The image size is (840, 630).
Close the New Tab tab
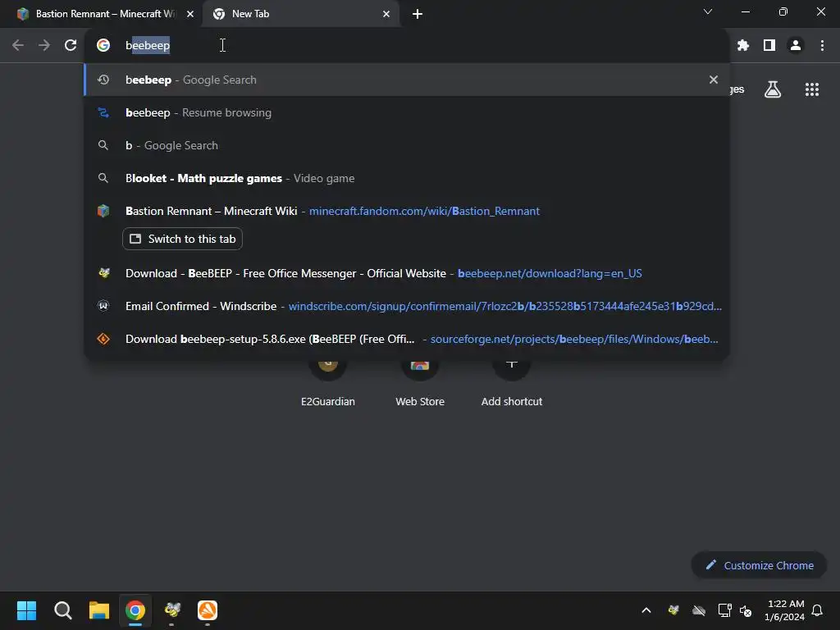[x=386, y=14]
